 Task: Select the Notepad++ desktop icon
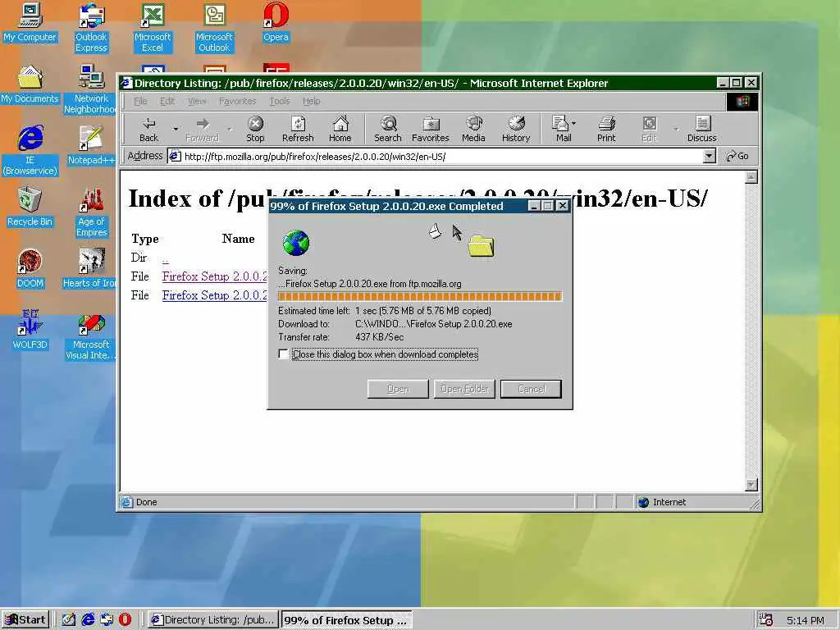(x=90, y=145)
